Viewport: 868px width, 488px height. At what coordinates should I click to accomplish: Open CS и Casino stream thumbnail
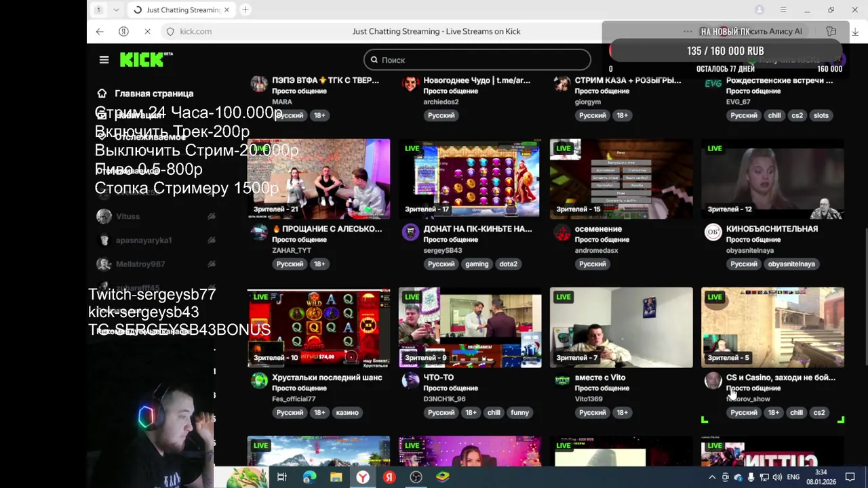(x=772, y=327)
